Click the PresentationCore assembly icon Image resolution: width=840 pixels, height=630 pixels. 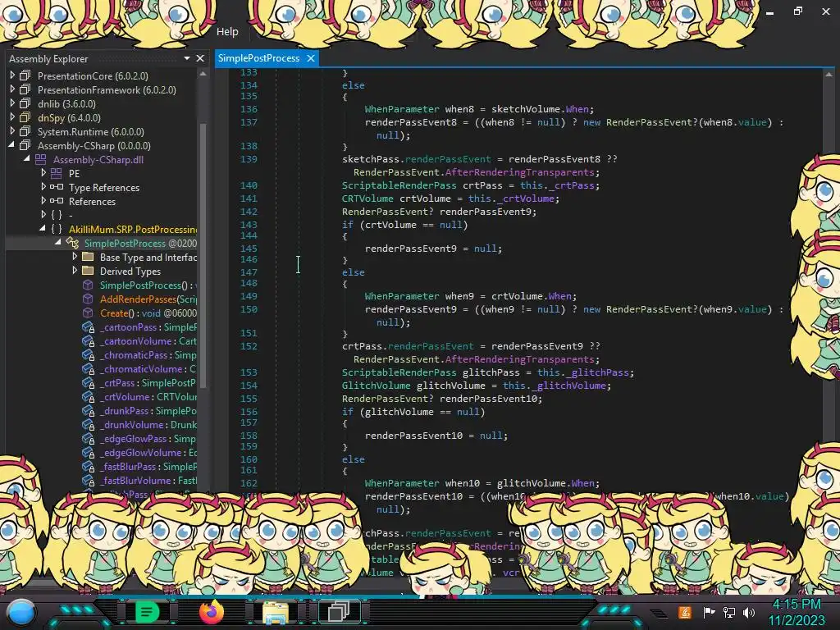25,75
